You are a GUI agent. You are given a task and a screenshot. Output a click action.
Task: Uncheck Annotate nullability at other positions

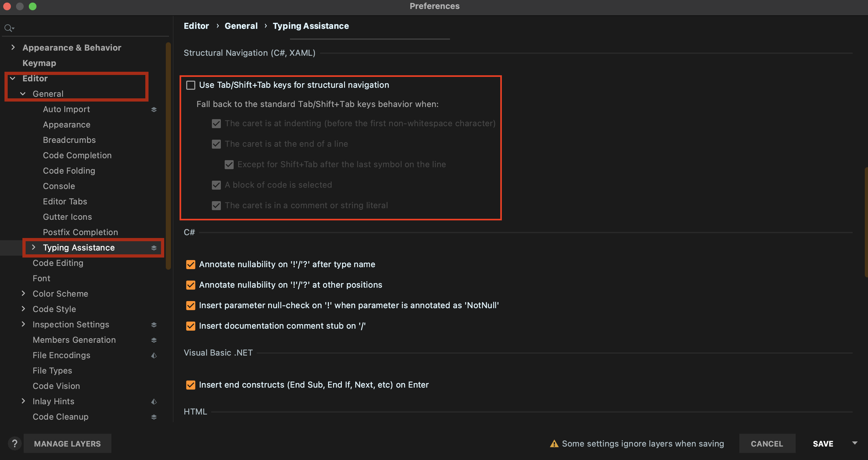tap(191, 285)
